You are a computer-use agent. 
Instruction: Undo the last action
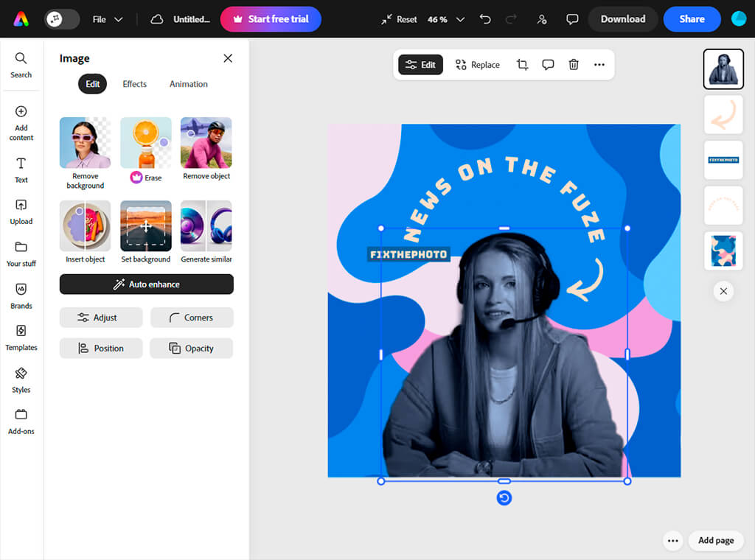point(485,19)
